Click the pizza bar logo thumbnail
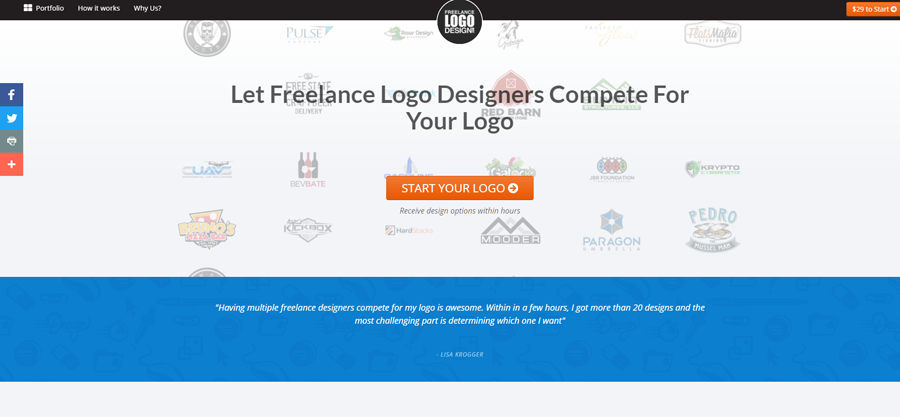The width and height of the screenshot is (900, 417). coord(207,228)
